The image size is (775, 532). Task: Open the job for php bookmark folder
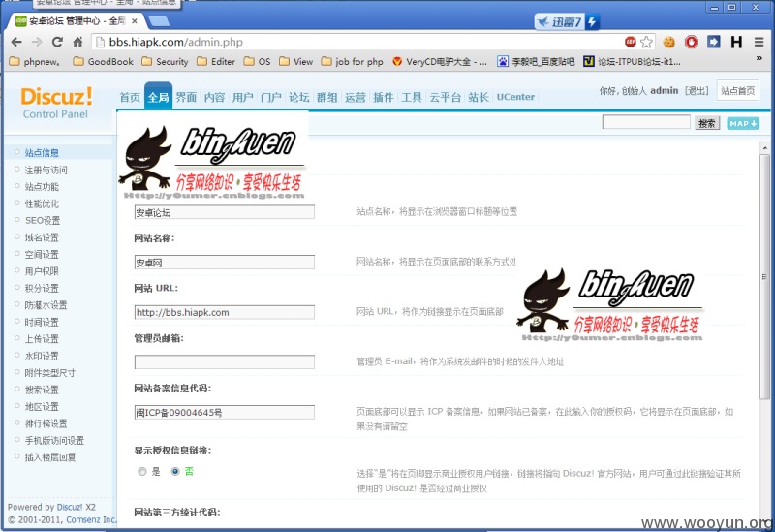pyautogui.click(x=353, y=62)
